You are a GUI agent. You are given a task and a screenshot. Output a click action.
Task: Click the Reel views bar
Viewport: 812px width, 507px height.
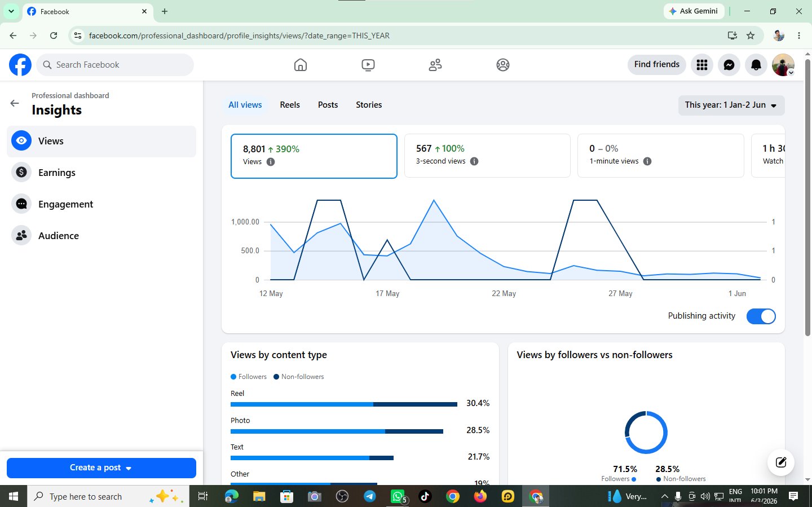coord(344,404)
